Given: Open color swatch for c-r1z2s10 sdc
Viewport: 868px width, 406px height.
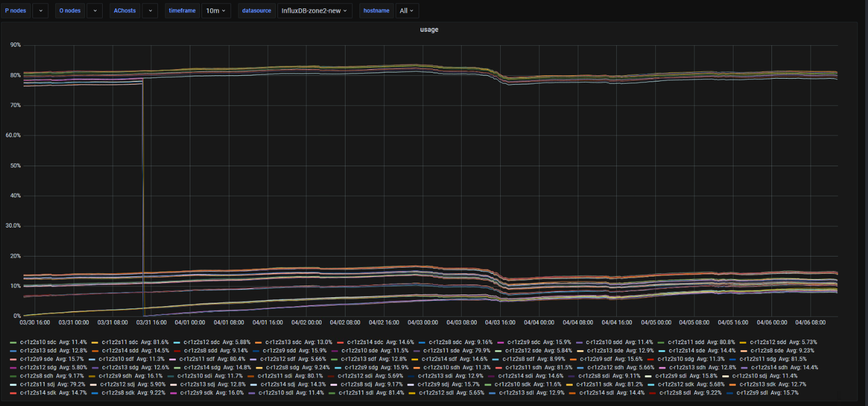Looking at the screenshot, I should 13,342.
